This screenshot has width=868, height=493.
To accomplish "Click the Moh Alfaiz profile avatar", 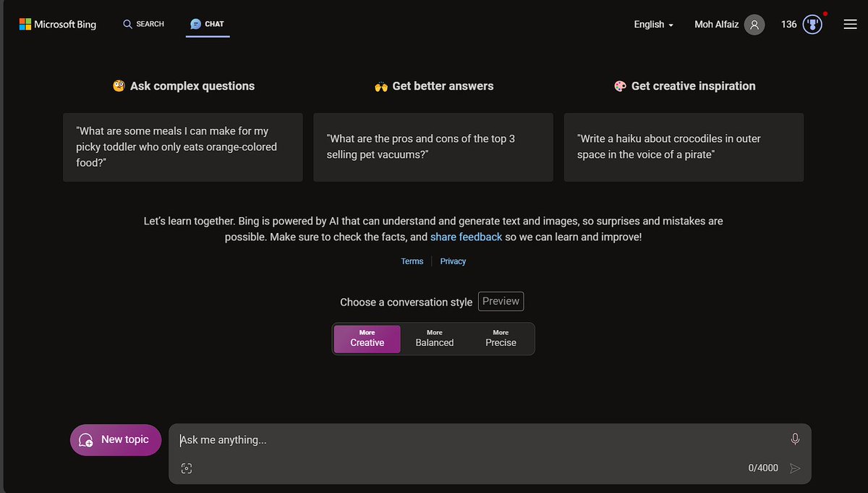I will [754, 25].
